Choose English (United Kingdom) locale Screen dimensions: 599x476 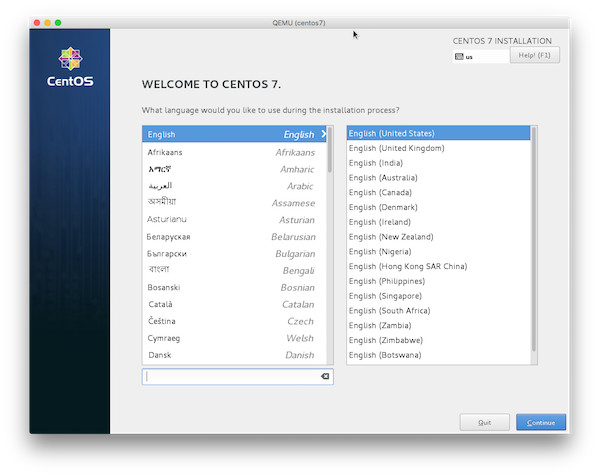pyautogui.click(x=439, y=148)
